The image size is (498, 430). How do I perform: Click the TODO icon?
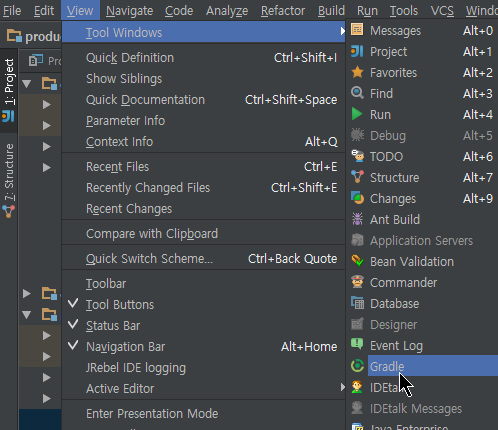pyautogui.click(x=357, y=156)
